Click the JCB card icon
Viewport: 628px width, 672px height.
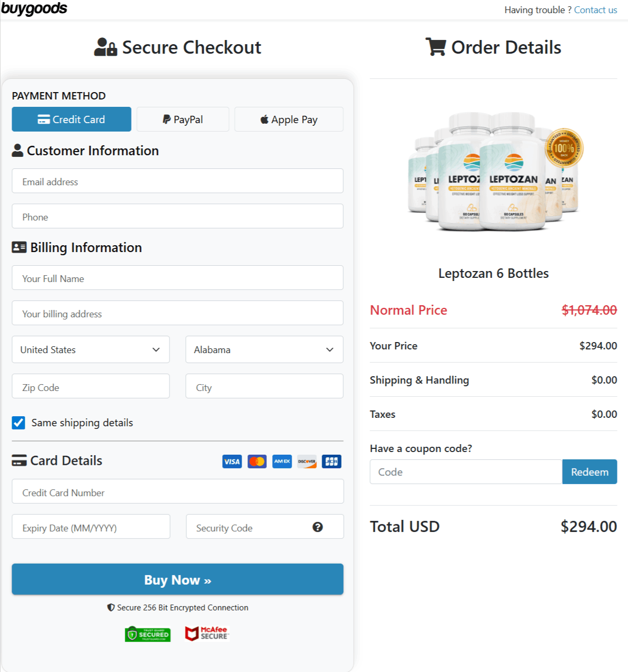point(331,462)
